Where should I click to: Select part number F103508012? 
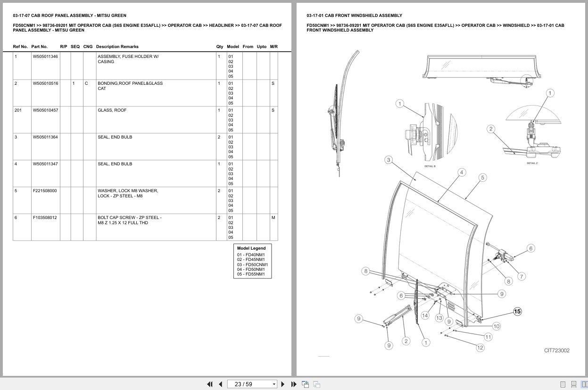tap(45, 218)
